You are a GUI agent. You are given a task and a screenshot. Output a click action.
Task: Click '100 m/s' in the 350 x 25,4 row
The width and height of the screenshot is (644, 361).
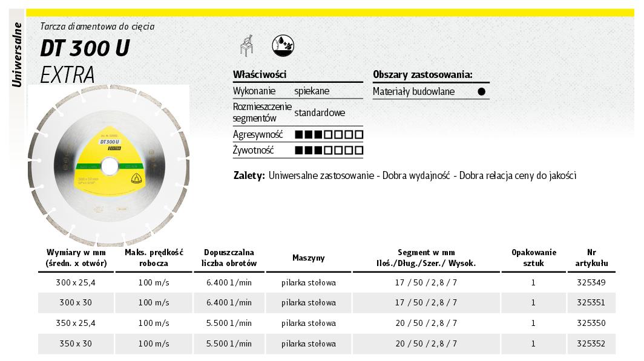154,324
